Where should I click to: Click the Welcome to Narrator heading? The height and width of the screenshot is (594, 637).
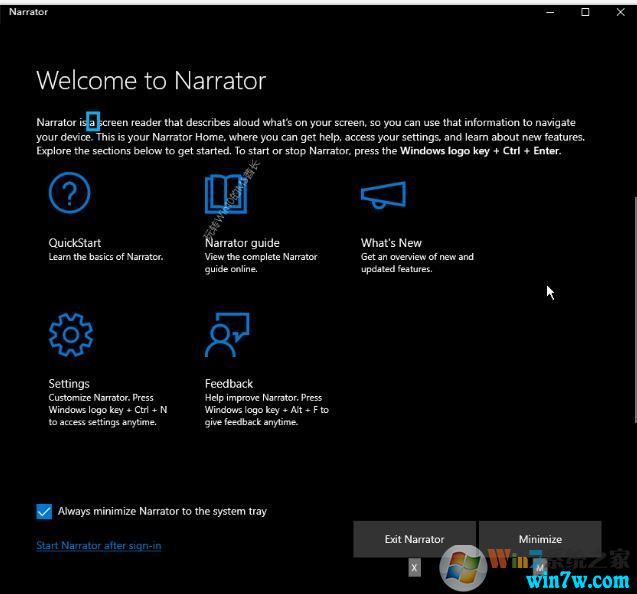[x=151, y=80]
